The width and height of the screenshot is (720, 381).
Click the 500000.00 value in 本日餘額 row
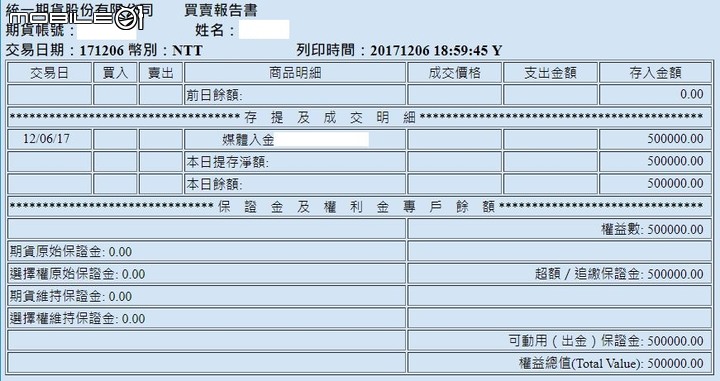(x=675, y=184)
